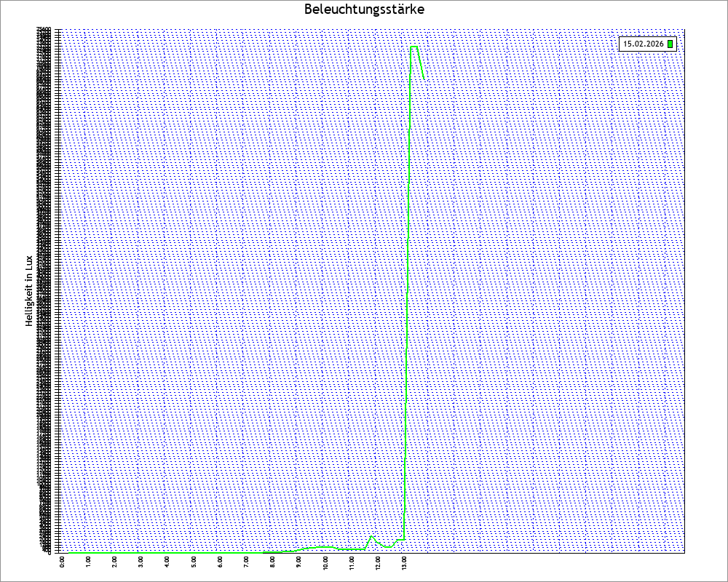Viewport: 728px width, 582px height.
Task: Pick the 5.00 x-axis tick label
Action: pos(194,562)
